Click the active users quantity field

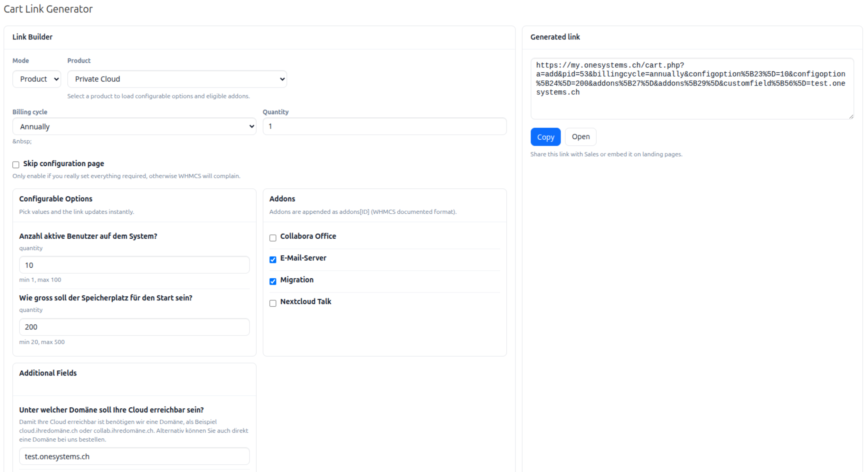coord(134,265)
